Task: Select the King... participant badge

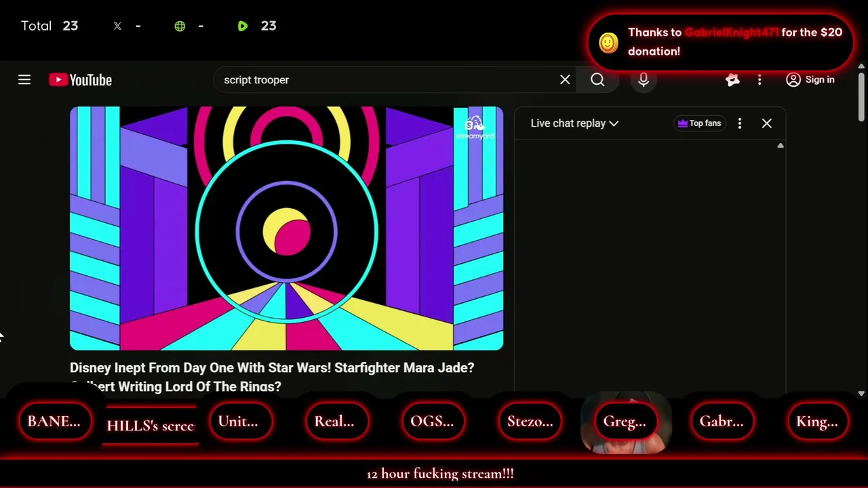Action: click(817, 422)
